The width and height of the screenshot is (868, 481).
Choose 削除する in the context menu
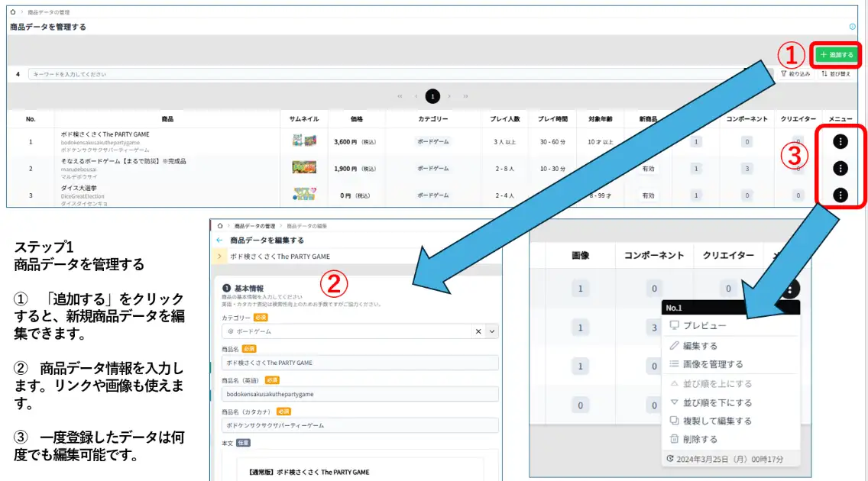(700, 440)
